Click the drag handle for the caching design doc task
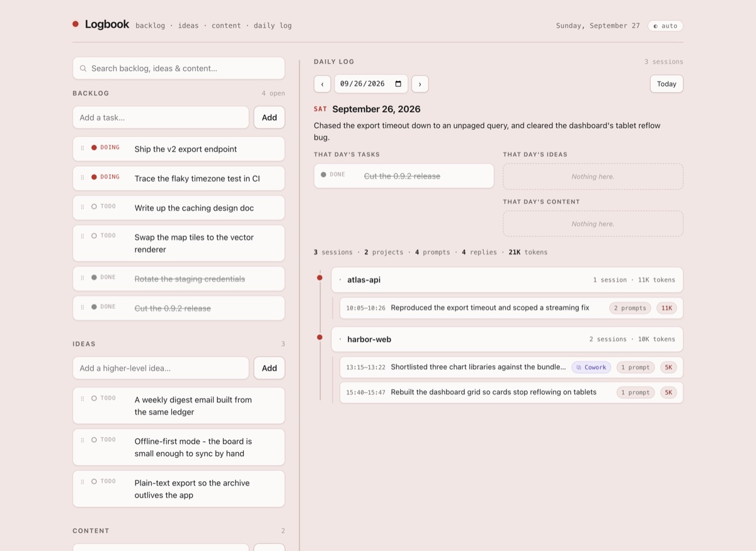 click(83, 207)
